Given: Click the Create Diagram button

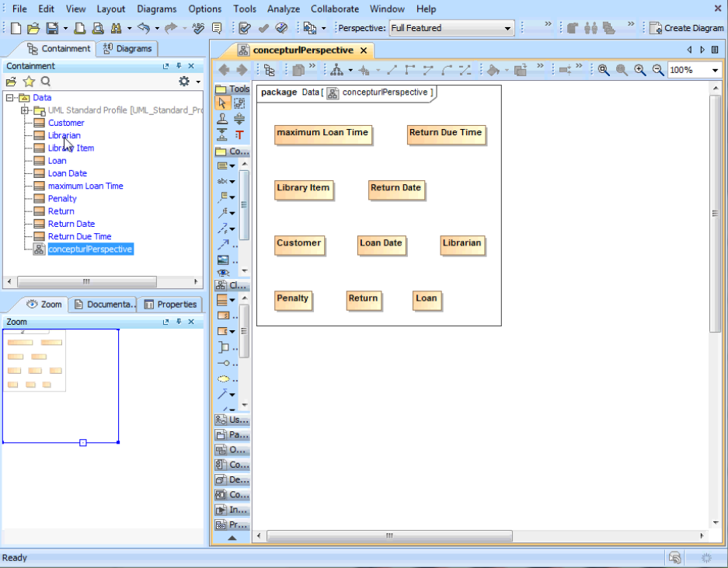Looking at the screenshot, I should click(687, 28).
